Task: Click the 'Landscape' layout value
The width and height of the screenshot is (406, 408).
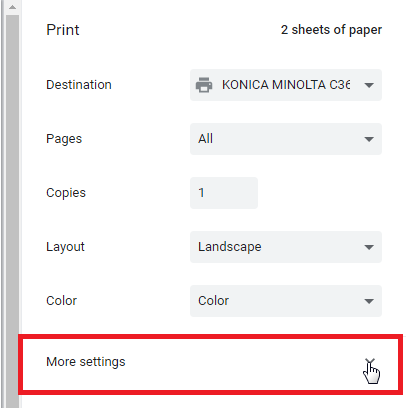Action: point(230,247)
